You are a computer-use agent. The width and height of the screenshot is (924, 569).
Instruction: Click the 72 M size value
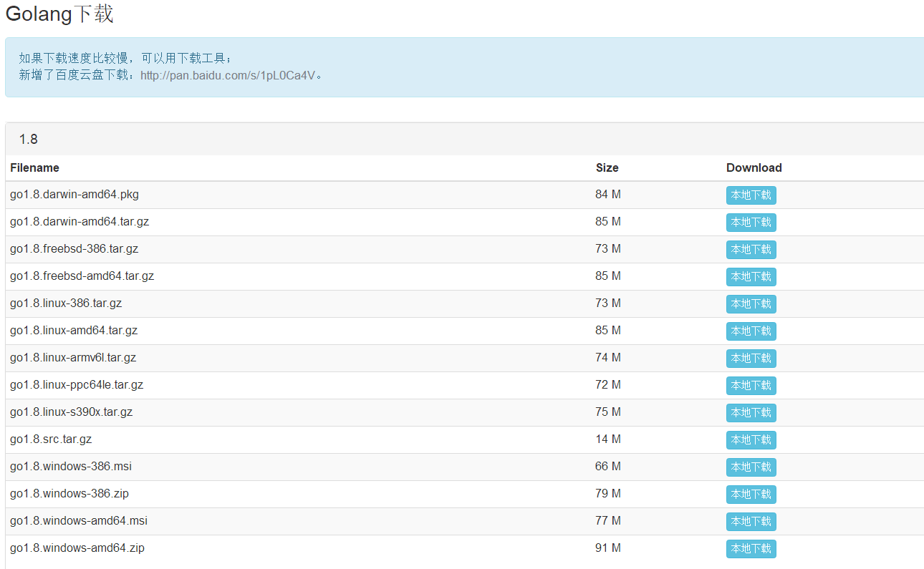click(x=608, y=385)
